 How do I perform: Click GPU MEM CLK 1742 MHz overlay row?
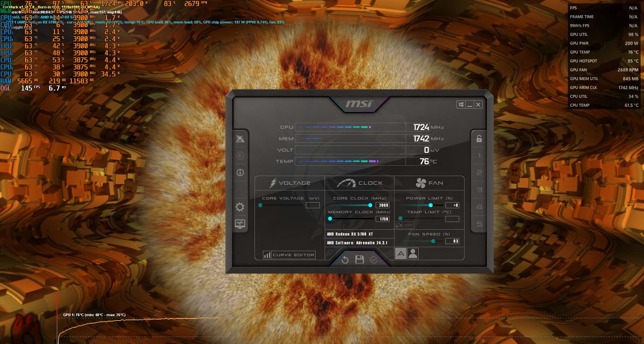point(604,88)
